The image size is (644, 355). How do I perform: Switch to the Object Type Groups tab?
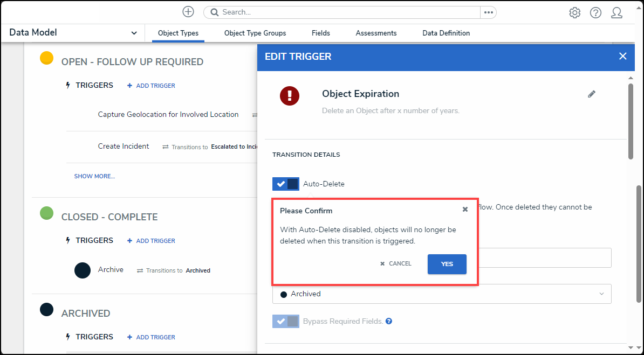[x=255, y=33]
